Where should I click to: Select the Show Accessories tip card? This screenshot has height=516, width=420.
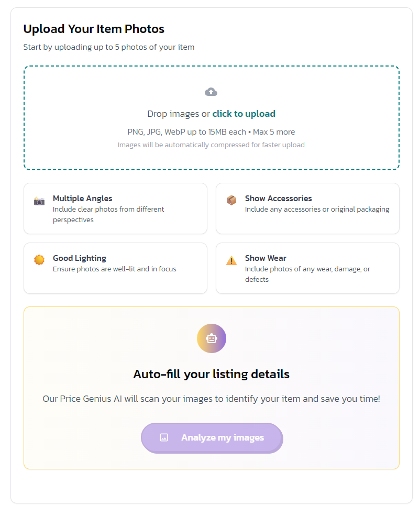(307, 208)
